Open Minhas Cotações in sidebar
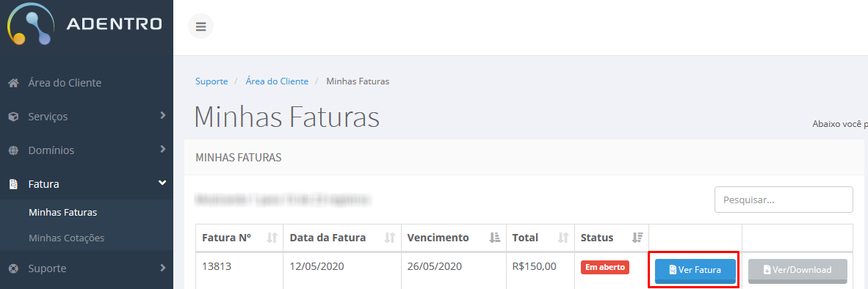868x289 pixels. [66, 238]
